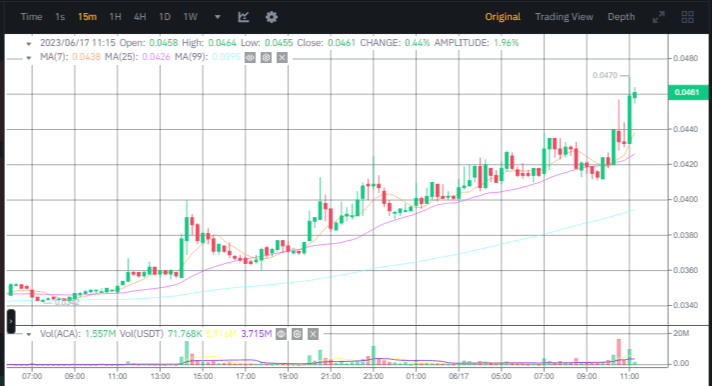Hide the volume indicator eye icon
The height and width of the screenshot is (386, 712).
click(281, 334)
